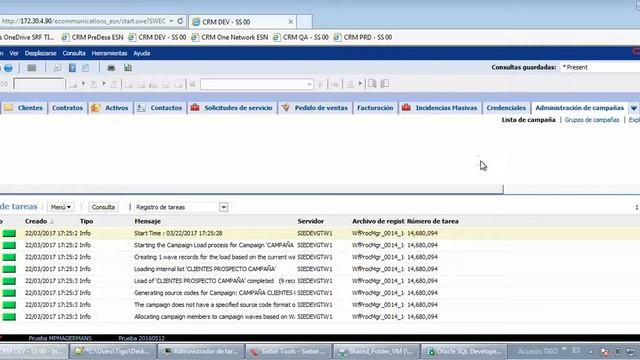Click the gray keyboard-like toolbar icon
Screen dimensions: 640x360
coord(31,68)
